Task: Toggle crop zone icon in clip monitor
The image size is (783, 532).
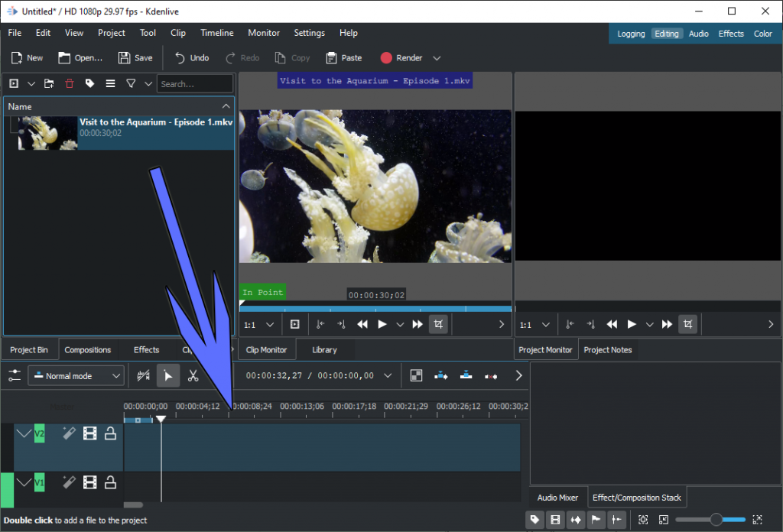Action: (438, 324)
